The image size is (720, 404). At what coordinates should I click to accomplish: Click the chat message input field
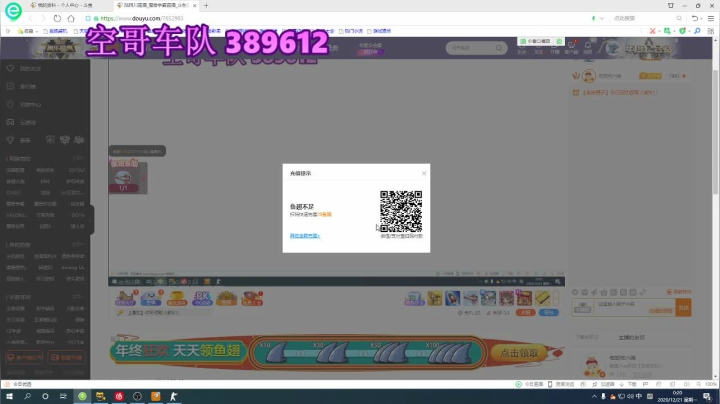coord(634,308)
